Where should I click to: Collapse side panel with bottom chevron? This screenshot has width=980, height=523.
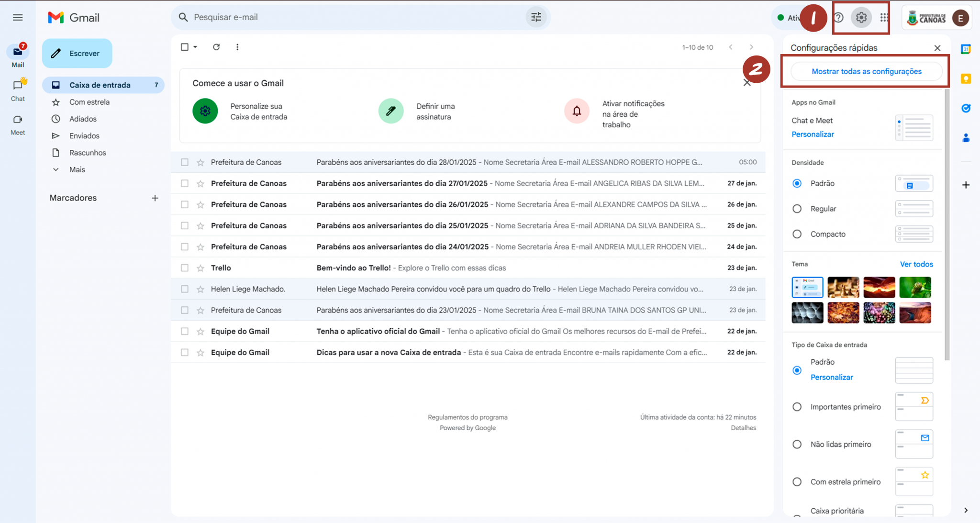[966, 510]
